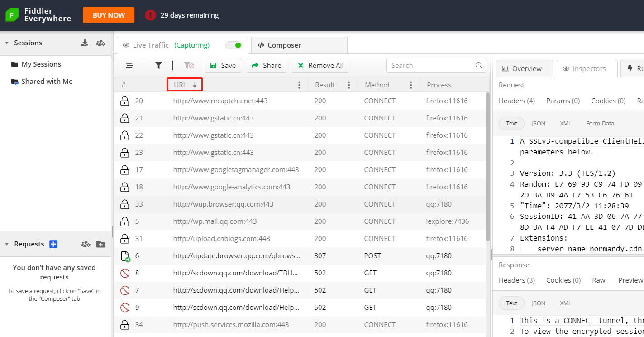Click the red trial warning icon

150,15
